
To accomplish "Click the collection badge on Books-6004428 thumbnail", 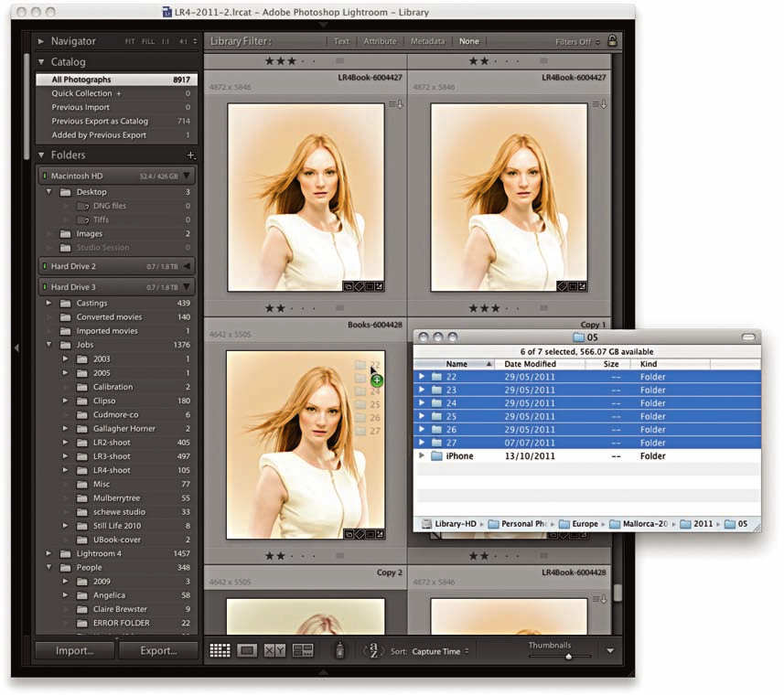I will (x=349, y=534).
